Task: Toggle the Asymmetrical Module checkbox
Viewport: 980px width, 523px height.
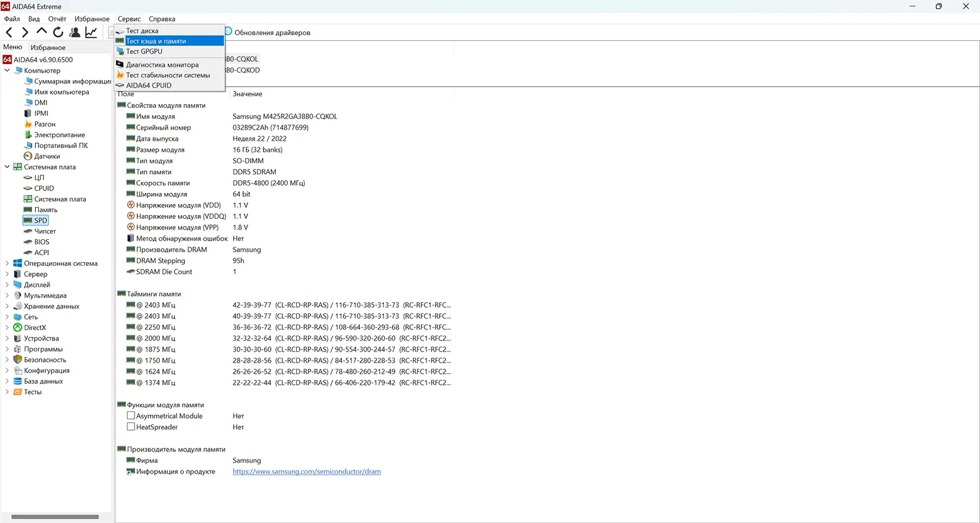Action: (131, 416)
